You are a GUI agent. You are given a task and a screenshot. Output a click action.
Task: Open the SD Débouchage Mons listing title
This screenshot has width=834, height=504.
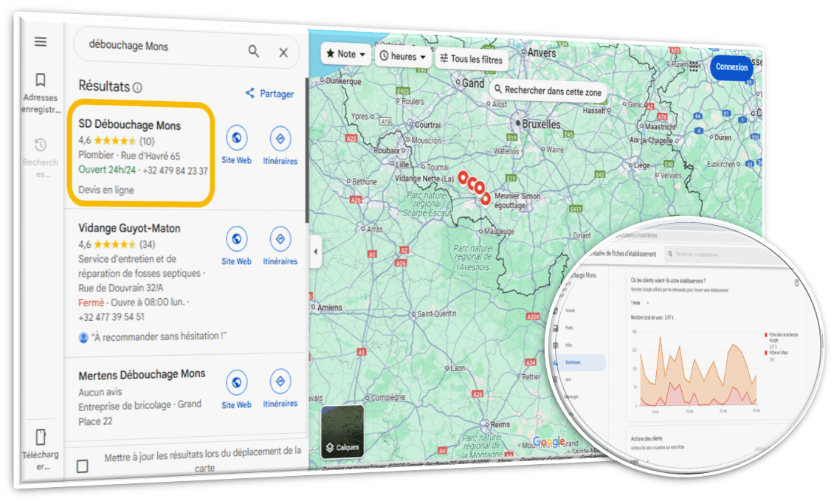click(x=130, y=125)
